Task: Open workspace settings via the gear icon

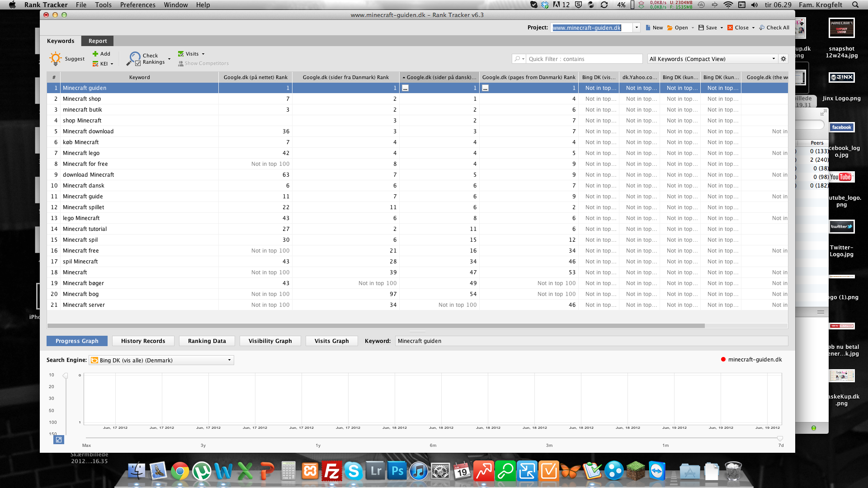Action: coord(783,59)
